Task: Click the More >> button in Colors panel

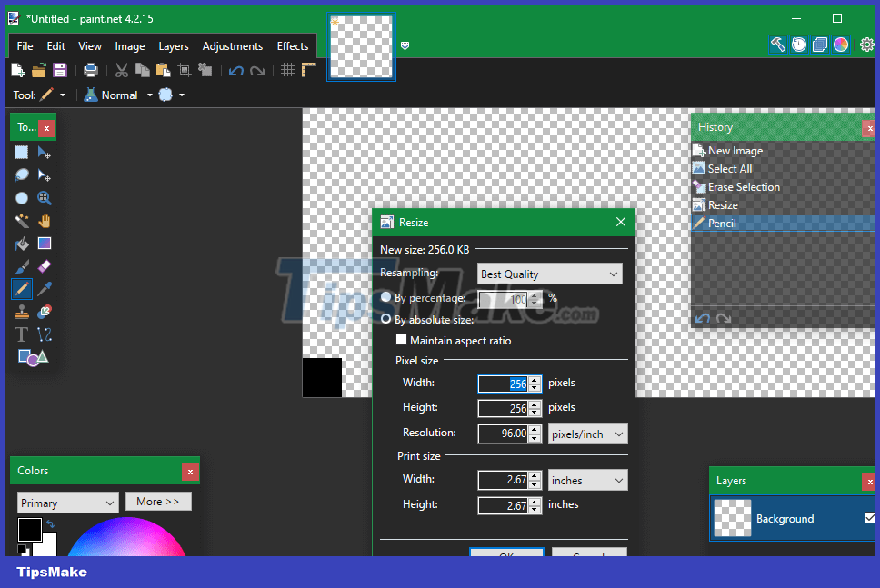Action: [x=158, y=501]
